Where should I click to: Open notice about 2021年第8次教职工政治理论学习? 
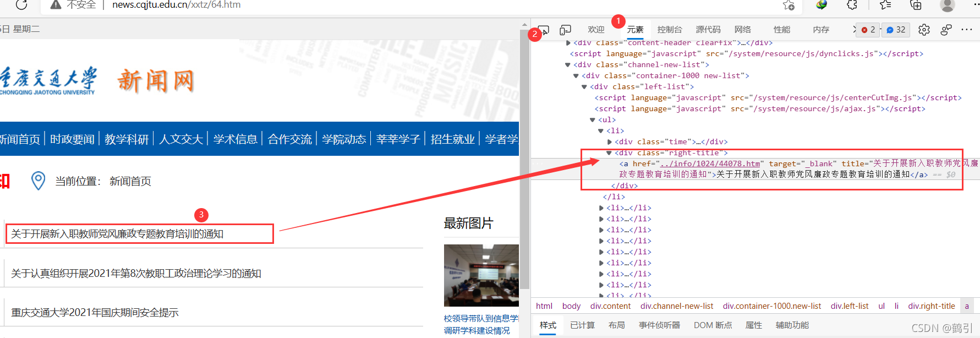coord(136,274)
